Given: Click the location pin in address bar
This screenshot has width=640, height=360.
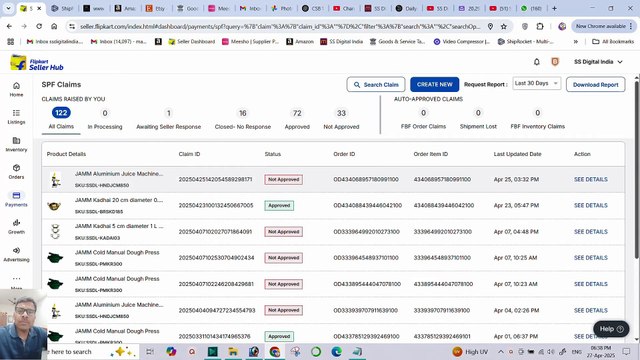Looking at the screenshot, I should coord(490,26).
